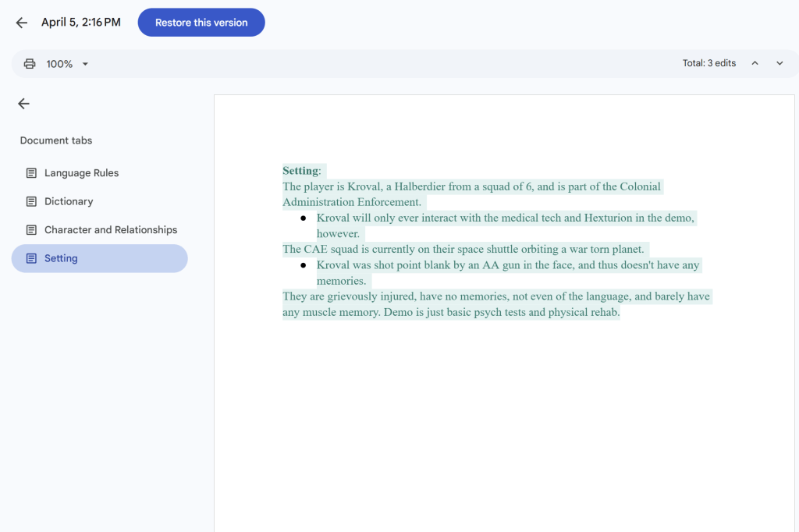Click the 'Setting:' heading in document

tap(302, 171)
